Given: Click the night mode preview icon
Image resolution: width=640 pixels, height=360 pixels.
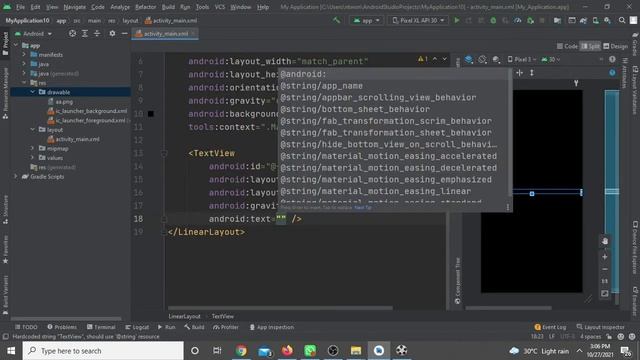Looking at the screenshot, I should (x=496, y=60).
